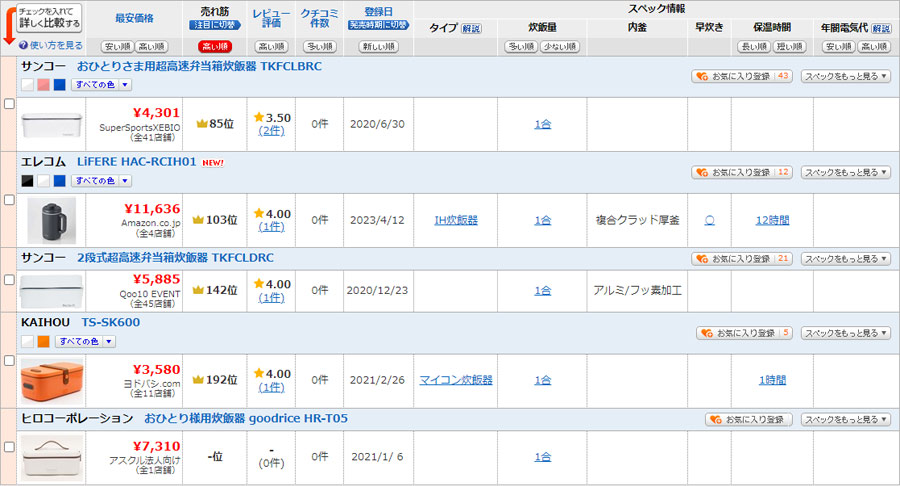Image resolution: width=900 pixels, height=486 pixels.
Task: Sort 年間電気代 by 安い順
Action: point(839,46)
